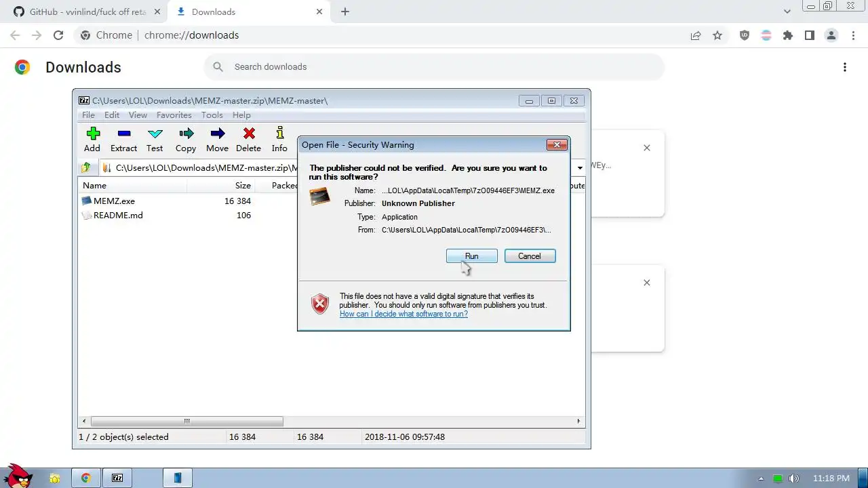Viewport: 868px width, 488px height.
Task: Click the Copy toolbar icon in 7-Zip
Action: coord(186,140)
